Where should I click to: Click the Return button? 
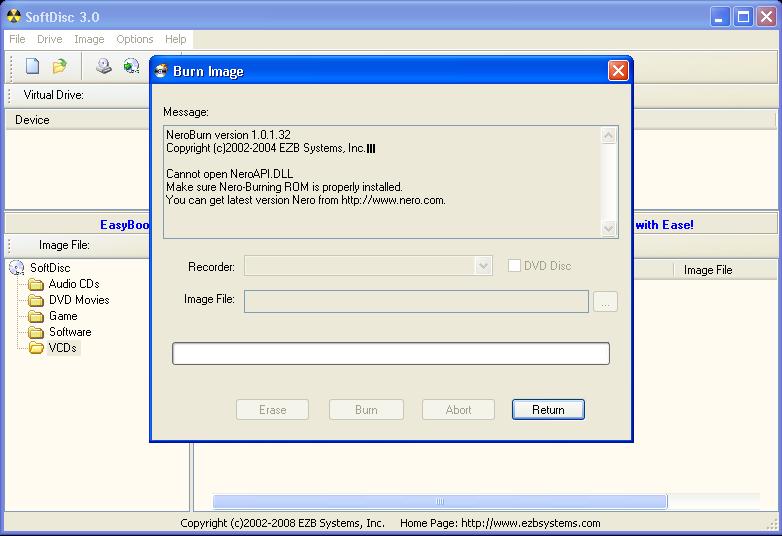tap(548, 409)
